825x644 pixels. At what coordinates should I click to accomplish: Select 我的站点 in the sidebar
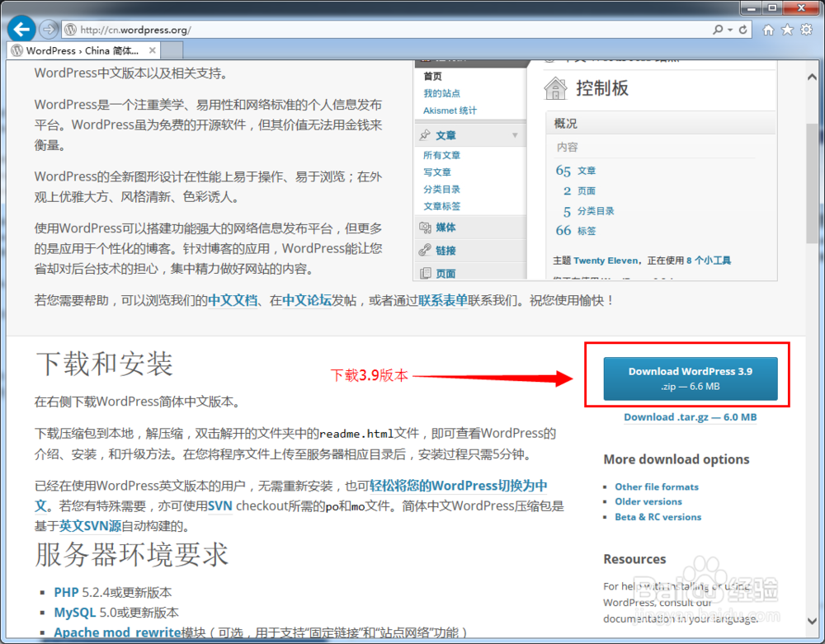(x=441, y=93)
